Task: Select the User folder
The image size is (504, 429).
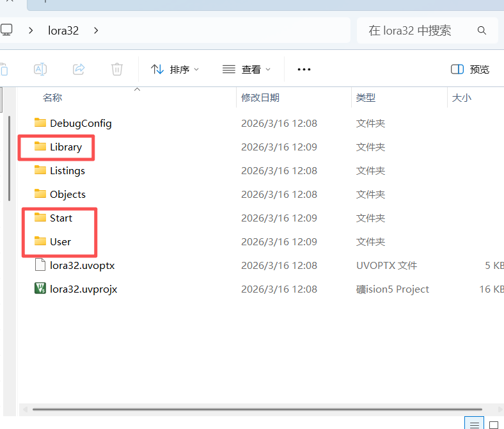Action: [x=60, y=241]
